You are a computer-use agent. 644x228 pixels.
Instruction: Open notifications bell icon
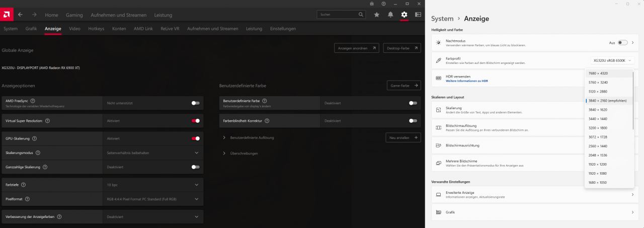pyautogui.click(x=390, y=15)
